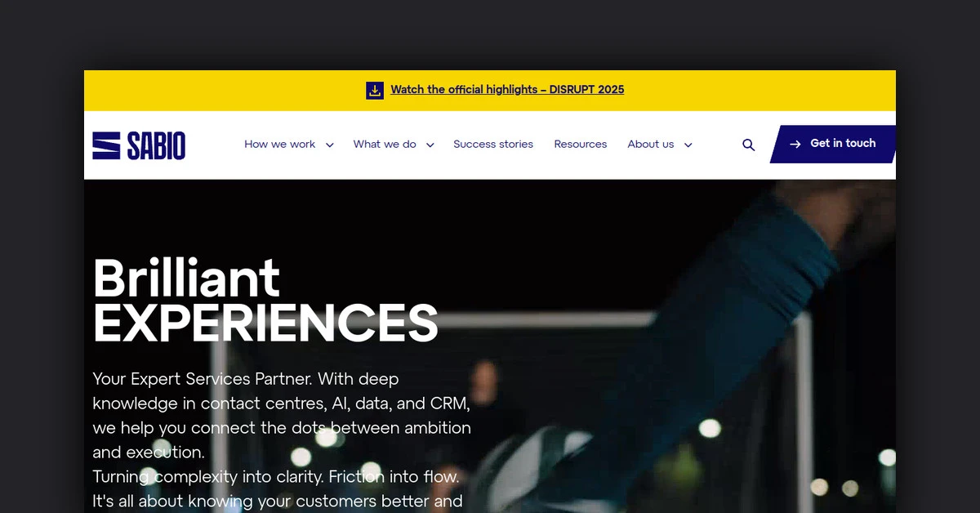Select the How we work menu label
Viewport: 980px width, 513px height.
pos(280,145)
